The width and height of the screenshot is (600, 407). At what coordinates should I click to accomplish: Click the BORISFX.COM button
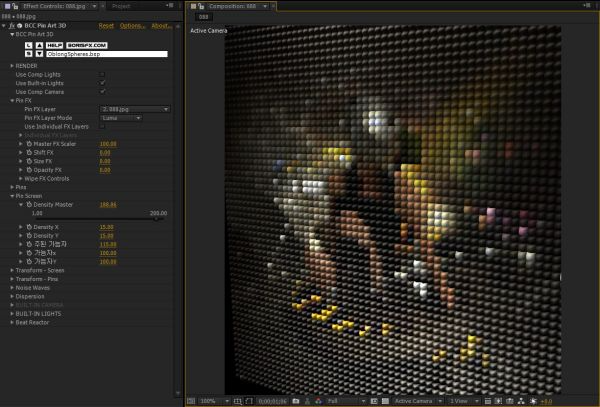[86, 45]
